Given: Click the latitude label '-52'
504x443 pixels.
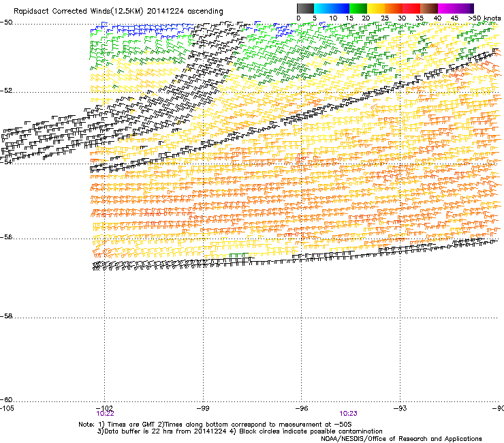Looking at the screenshot, I should [6, 91].
